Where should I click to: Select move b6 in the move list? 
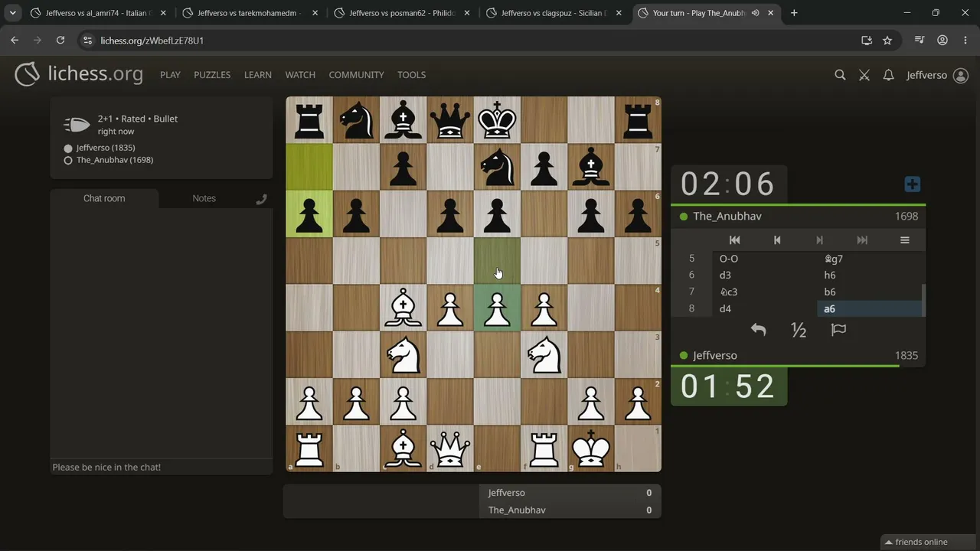[x=871, y=292]
